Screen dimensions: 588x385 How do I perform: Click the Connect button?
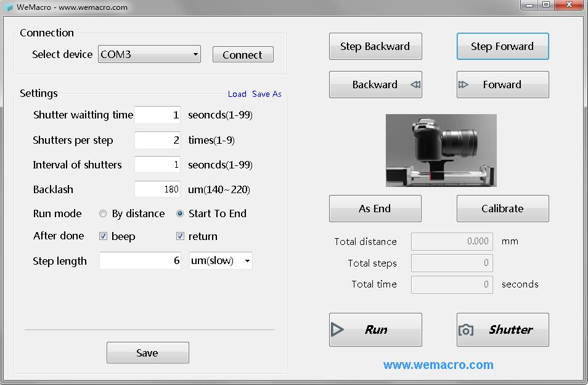click(243, 54)
